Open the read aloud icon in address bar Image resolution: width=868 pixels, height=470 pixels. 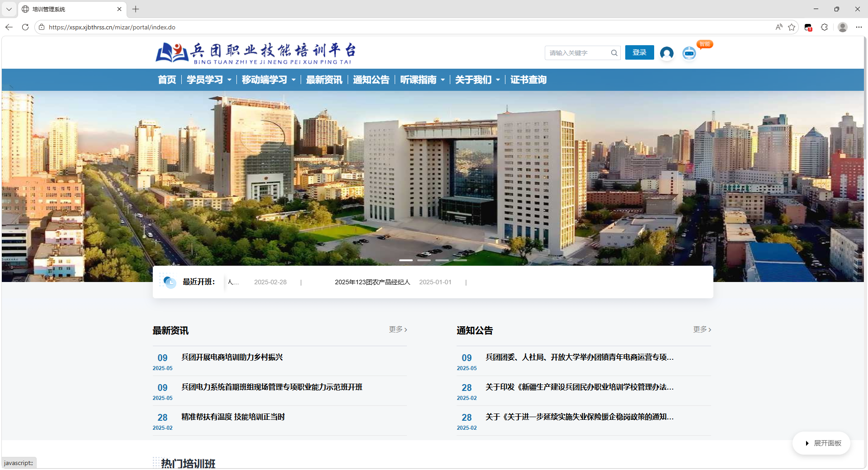(778, 27)
